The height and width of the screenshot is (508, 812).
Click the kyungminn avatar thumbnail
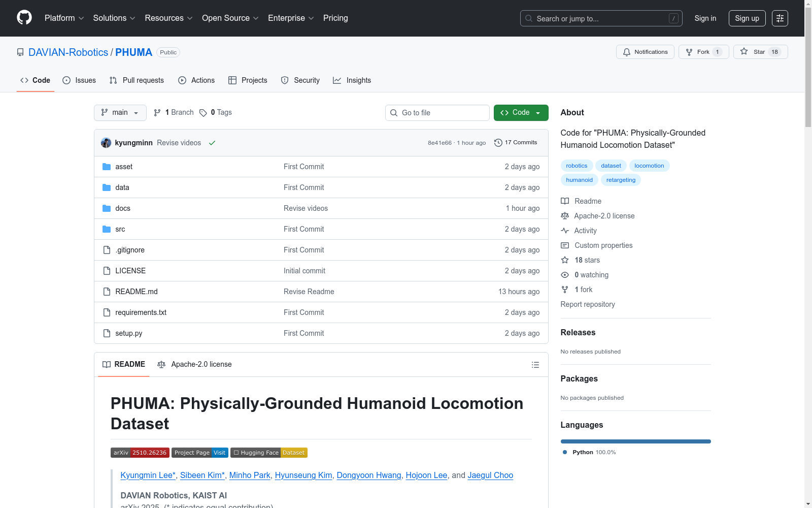(106, 143)
